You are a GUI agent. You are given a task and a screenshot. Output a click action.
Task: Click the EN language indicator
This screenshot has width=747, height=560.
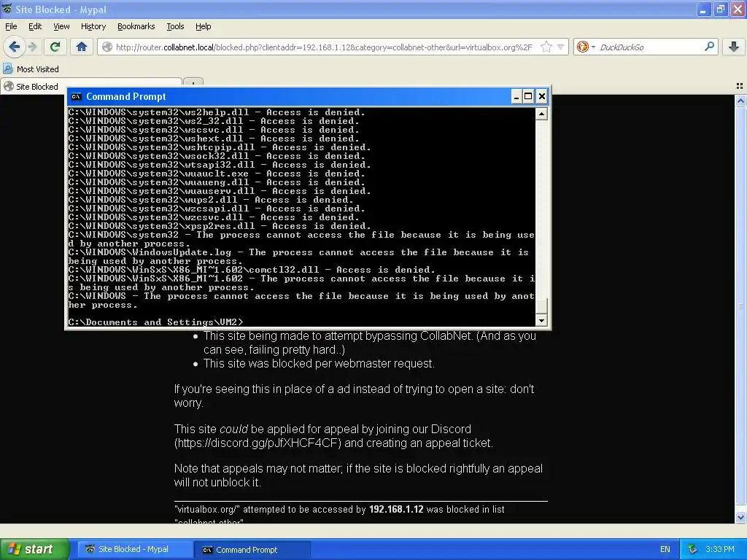(x=665, y=549)
